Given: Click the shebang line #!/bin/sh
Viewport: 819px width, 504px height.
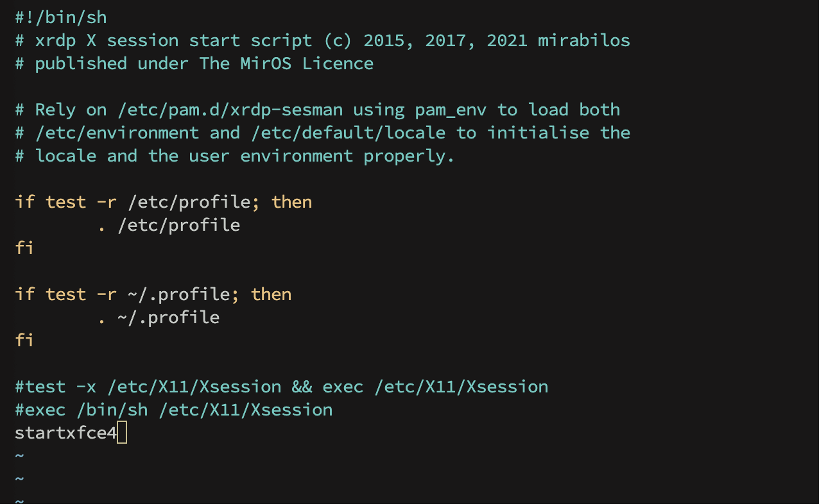Looking at the screenshot, I should 56,17.
